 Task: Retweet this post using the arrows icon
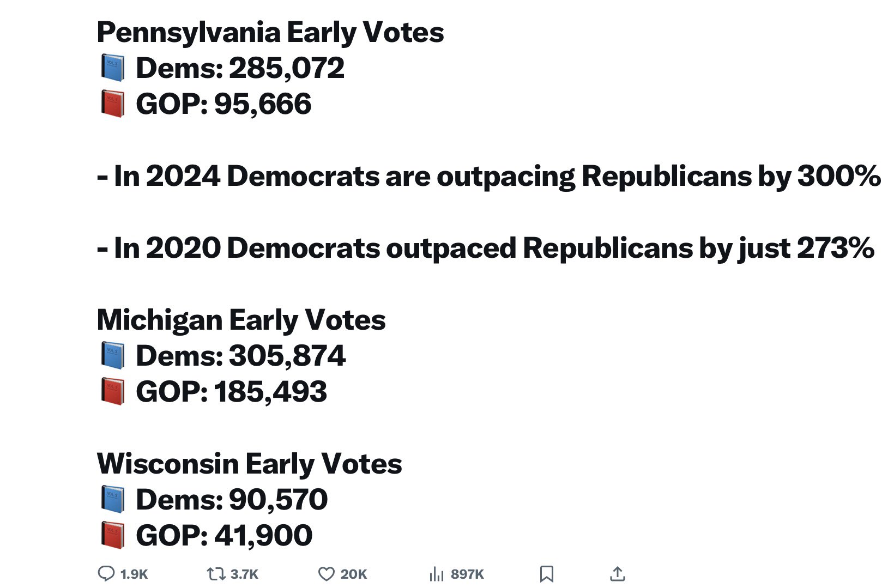[x=216, y=573]
